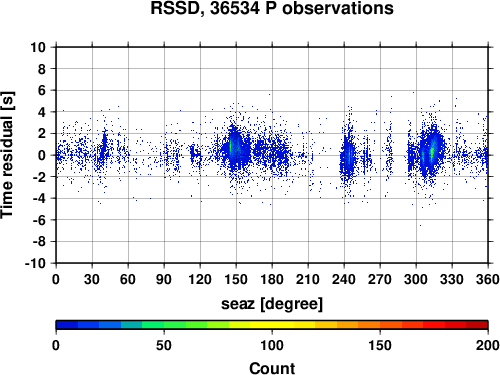The height and width of the screenshot is (375, 500).
Task: Click the dense data cluster near azimuth 150
Action: click(235, 148)
